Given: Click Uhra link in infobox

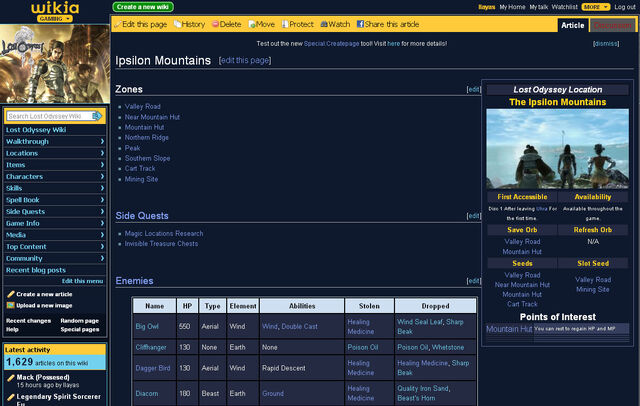Looking at the screenshot, I should [542, 209].
